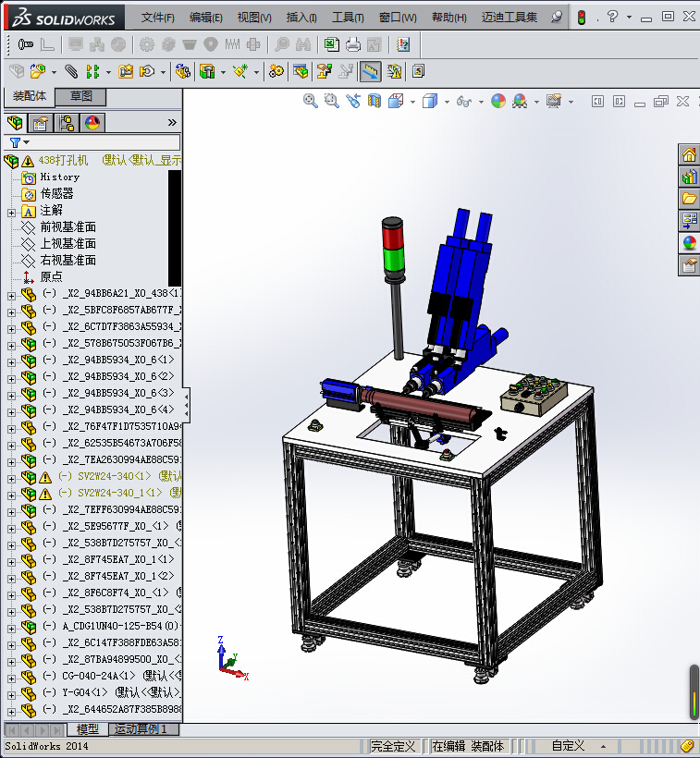Select the 前视基准面 plane
The width and height of the screenshot is (700, 758).
pos(68,226)
